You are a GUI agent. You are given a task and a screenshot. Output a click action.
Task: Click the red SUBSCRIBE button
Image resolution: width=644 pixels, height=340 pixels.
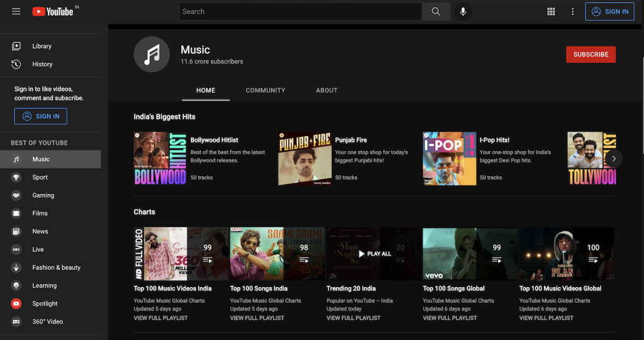point(591,54)
